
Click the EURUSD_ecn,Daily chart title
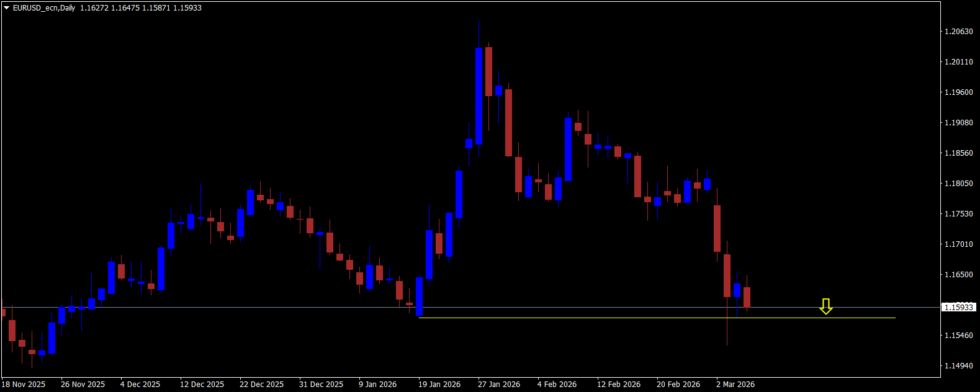click(44, 8)
